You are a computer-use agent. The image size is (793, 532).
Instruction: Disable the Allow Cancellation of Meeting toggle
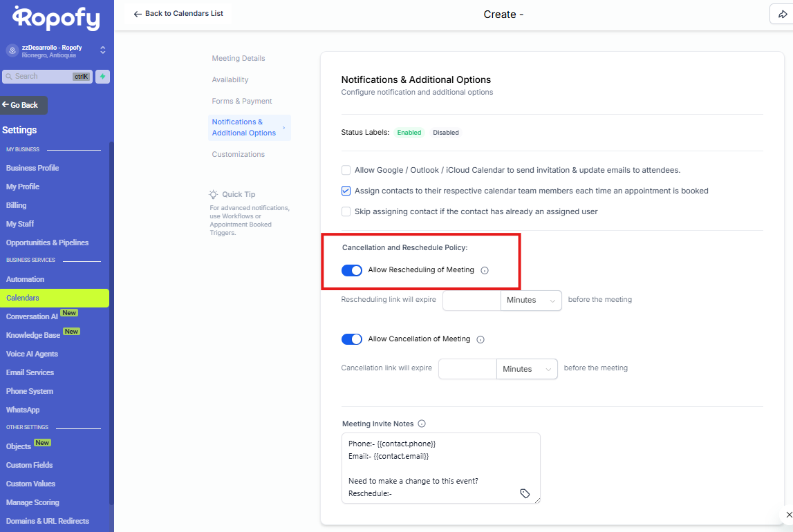[352, 339]
